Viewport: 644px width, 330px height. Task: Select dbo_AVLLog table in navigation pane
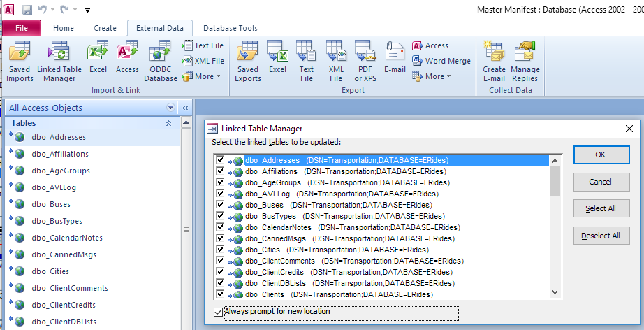[93, 187]
